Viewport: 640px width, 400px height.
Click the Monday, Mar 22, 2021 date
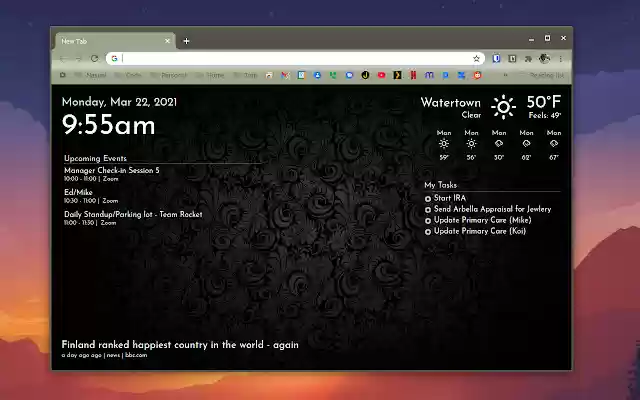click(x=119, y=102)
